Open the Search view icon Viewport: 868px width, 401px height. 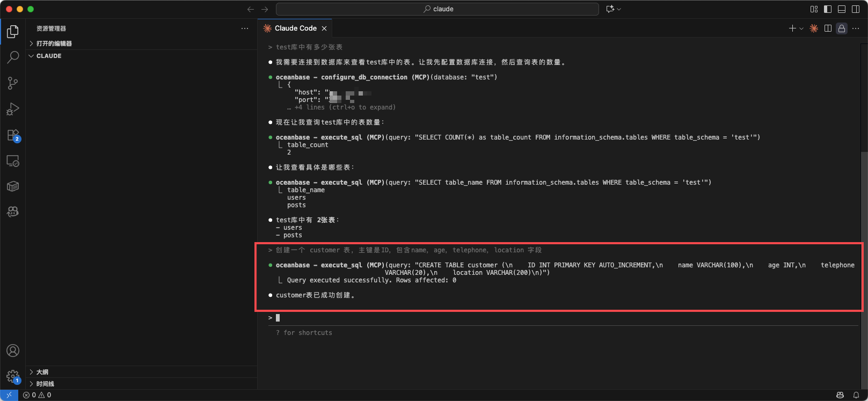13,57
